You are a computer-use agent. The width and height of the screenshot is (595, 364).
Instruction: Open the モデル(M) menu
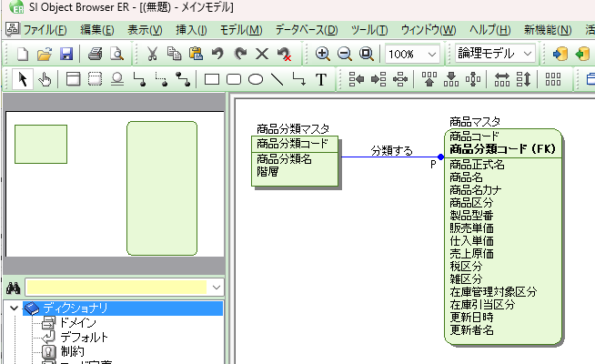[x=241, y=30]
